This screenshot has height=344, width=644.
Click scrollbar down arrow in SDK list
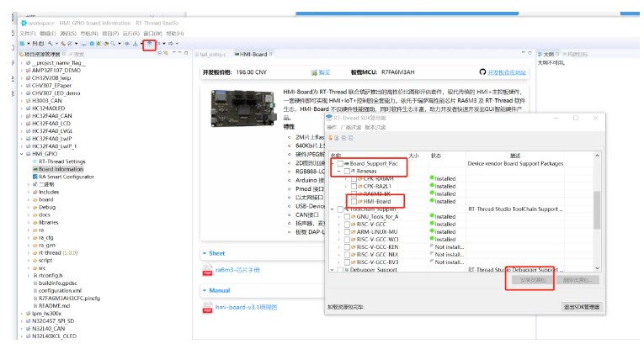(597, 268)
